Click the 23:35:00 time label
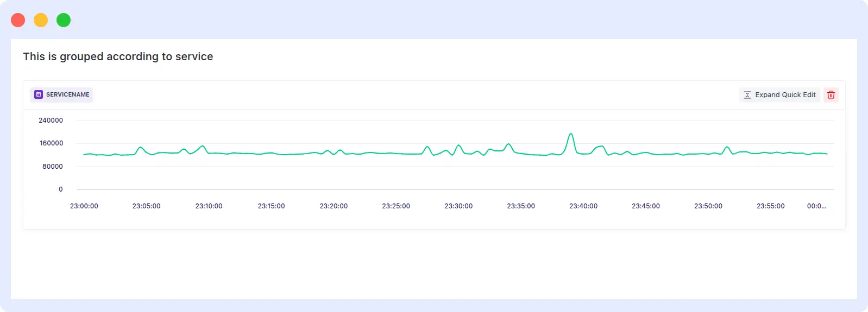This screenshot has height=312, width=868. click(x=521, y=206)
